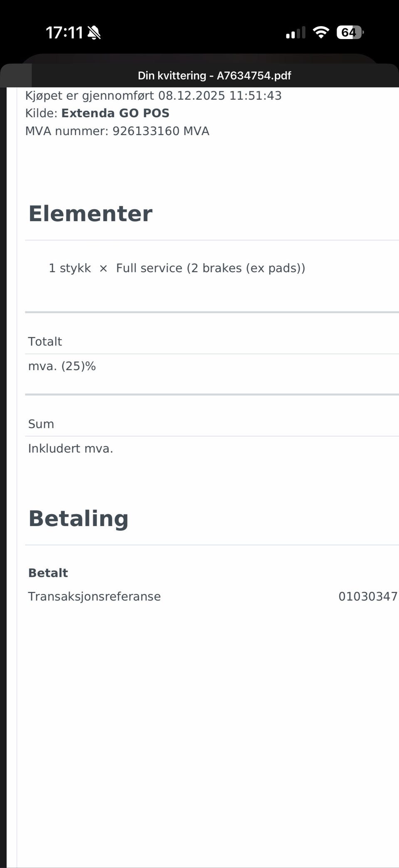The image size is (399, 868).
Task: Tap the PDF title Din kvittering - A7634754.pdf
Action: pos(214,76)
